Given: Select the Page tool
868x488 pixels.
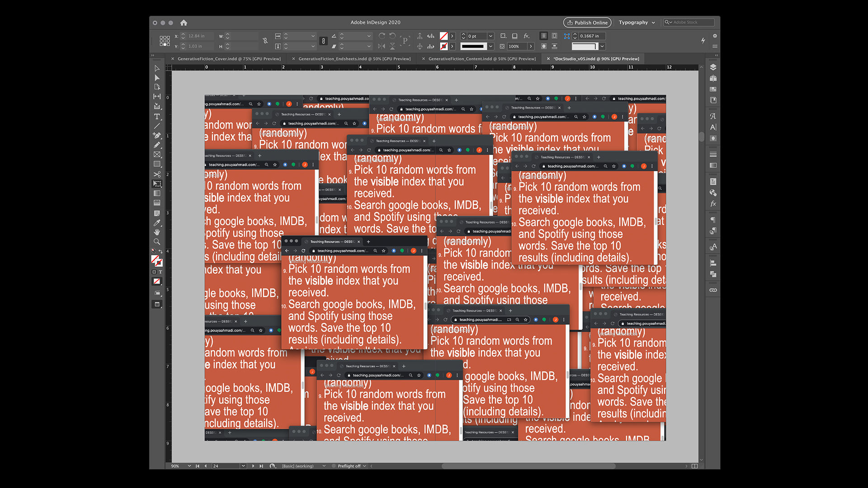Looking at the screenshot, I should (x=157, y=87).
